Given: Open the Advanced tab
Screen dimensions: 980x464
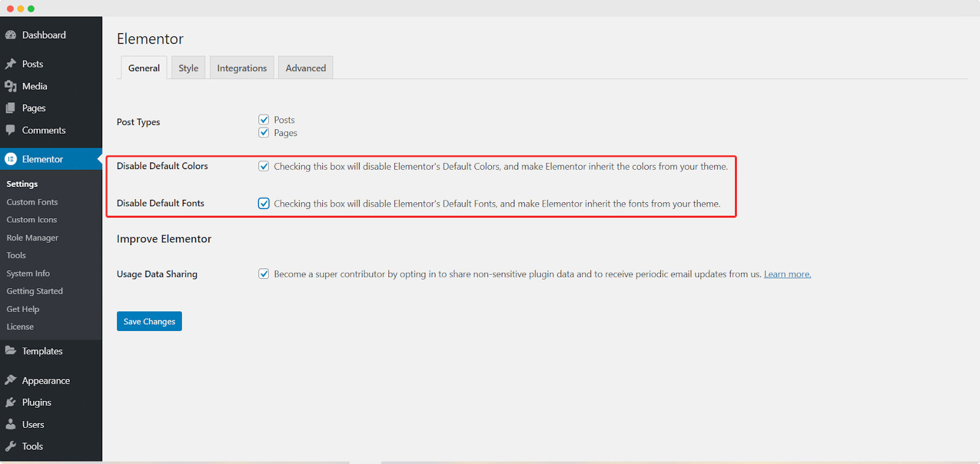Looking at the screenshot, I should 306,68.
